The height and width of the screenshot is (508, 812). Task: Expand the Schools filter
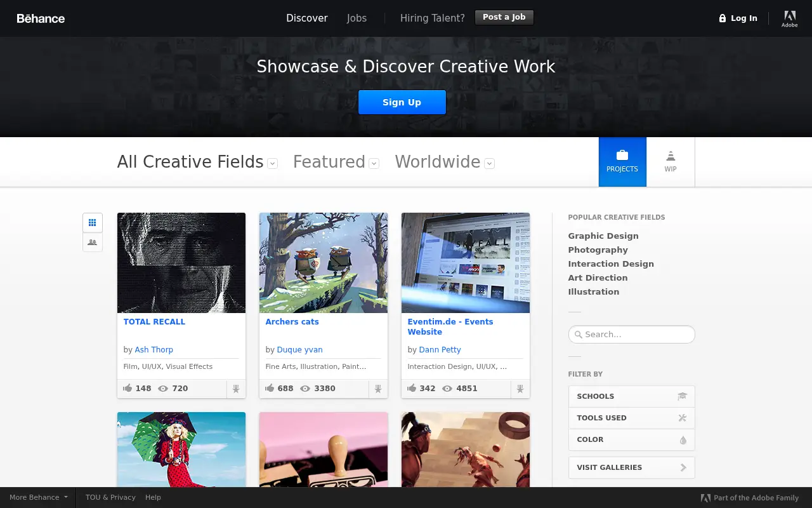click(x=632, y=396)
